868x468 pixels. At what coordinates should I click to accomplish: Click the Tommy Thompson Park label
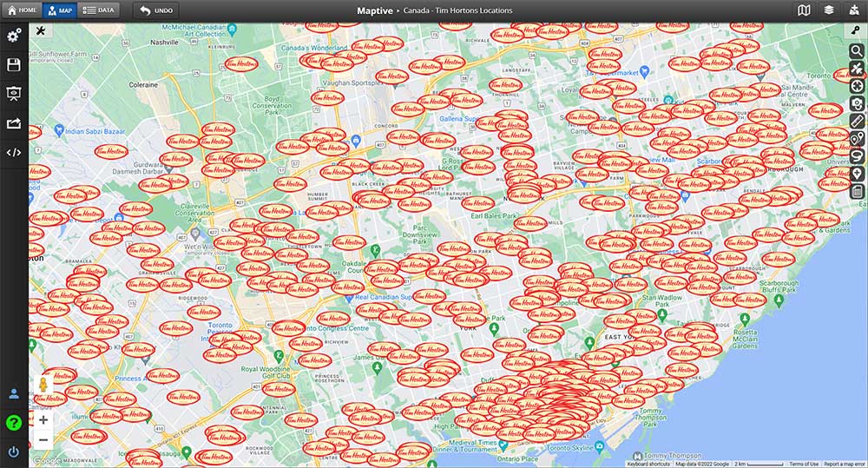650,418
